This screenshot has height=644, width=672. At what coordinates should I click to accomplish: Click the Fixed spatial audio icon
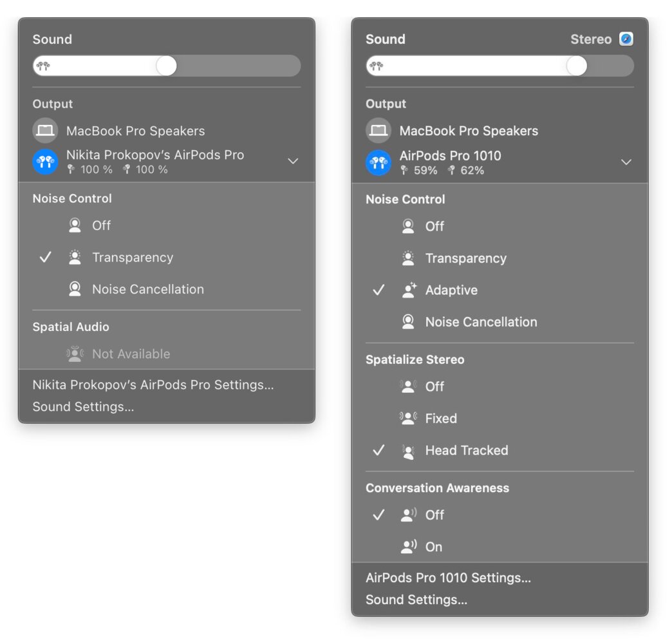(x=408, y=418)
